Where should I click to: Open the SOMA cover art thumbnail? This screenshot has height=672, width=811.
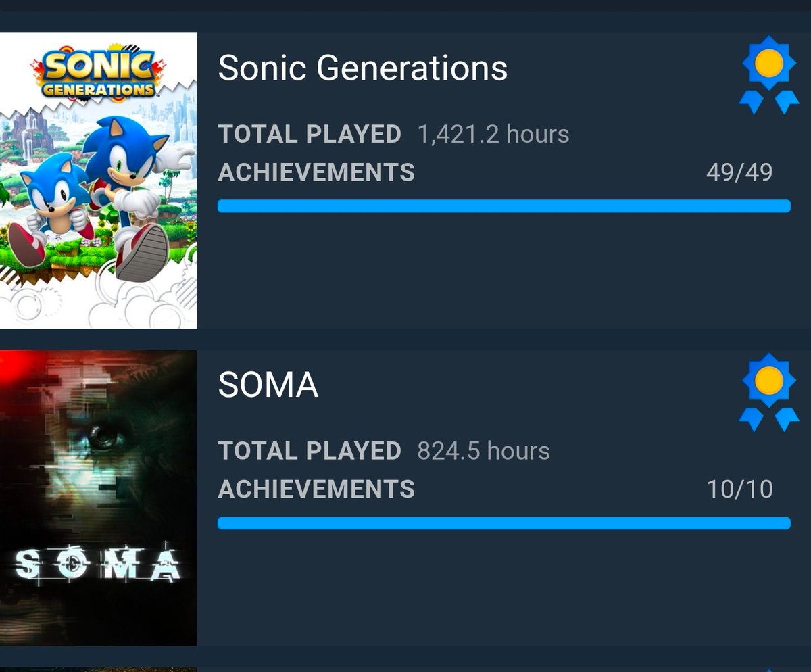(x=98, y=498)
